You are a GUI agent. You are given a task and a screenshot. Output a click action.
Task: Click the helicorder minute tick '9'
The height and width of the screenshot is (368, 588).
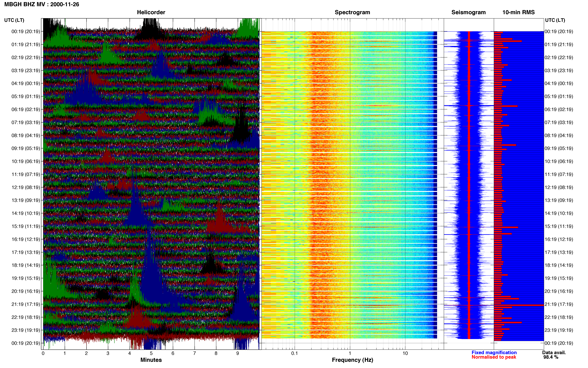[238, 353]
